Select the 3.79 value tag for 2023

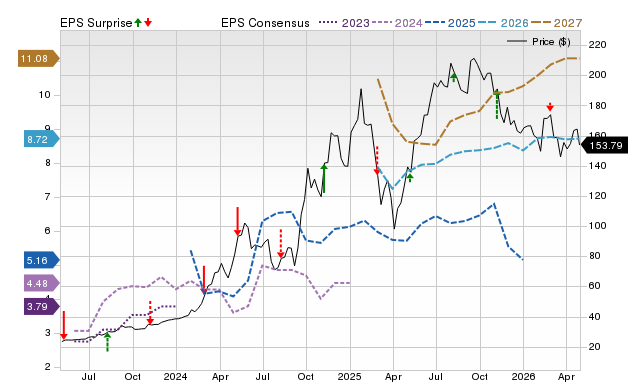(41, 306)
